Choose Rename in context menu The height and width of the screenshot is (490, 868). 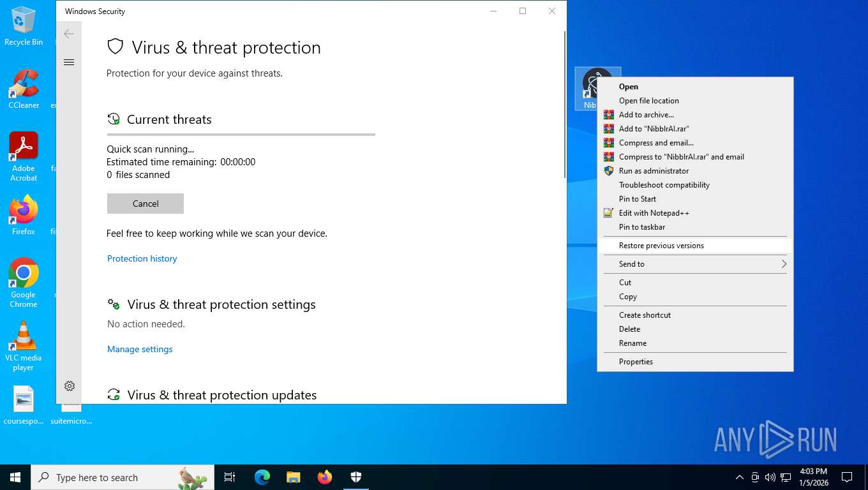click(695, 343)
